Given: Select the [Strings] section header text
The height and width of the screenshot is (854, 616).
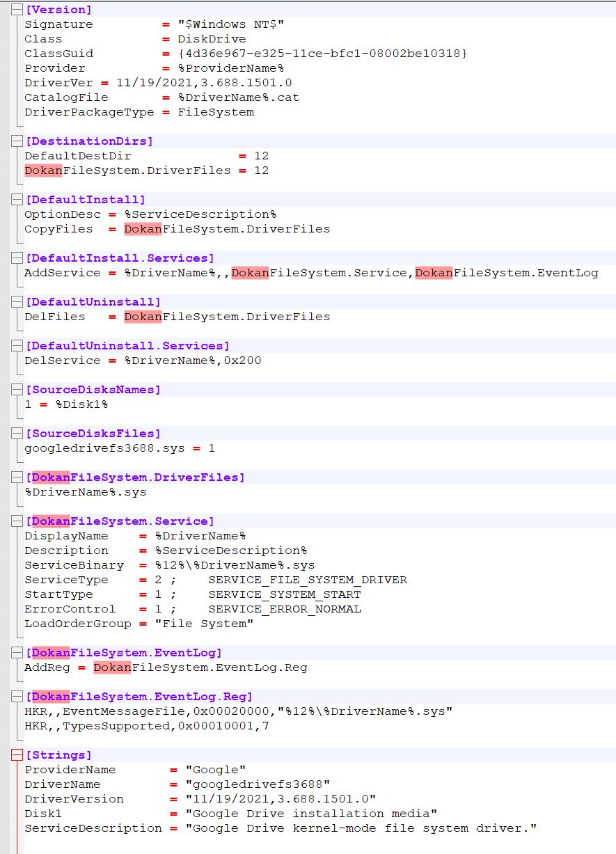Looking at the screenshot, I should (x=59, y=754).
